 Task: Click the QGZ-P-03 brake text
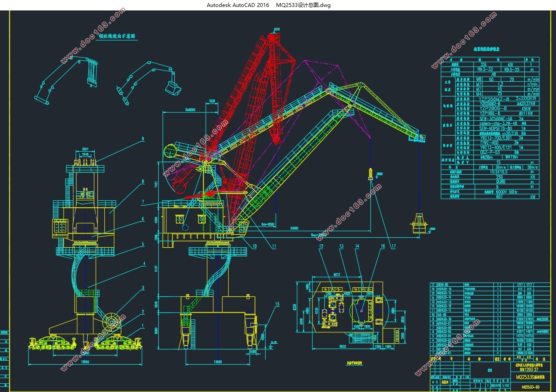coord(490,153)
